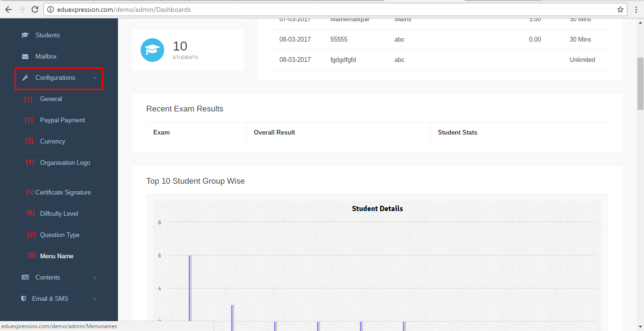Click the Unlimited duration cell

582,60
